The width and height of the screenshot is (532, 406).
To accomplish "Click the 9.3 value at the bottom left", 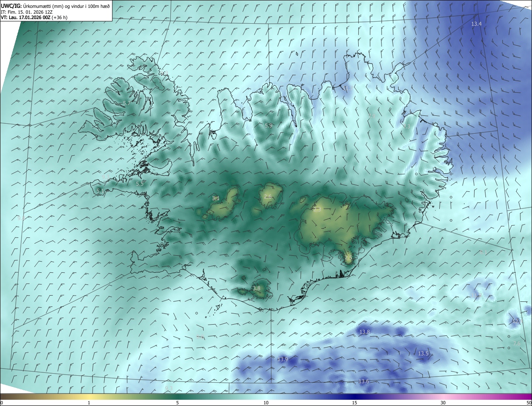I will [169, 388].
